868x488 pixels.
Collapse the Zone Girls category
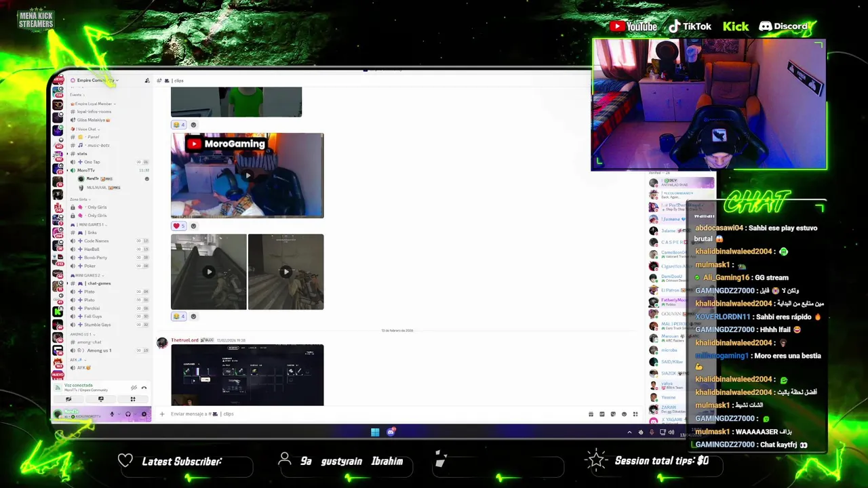(x=79, y=199)
